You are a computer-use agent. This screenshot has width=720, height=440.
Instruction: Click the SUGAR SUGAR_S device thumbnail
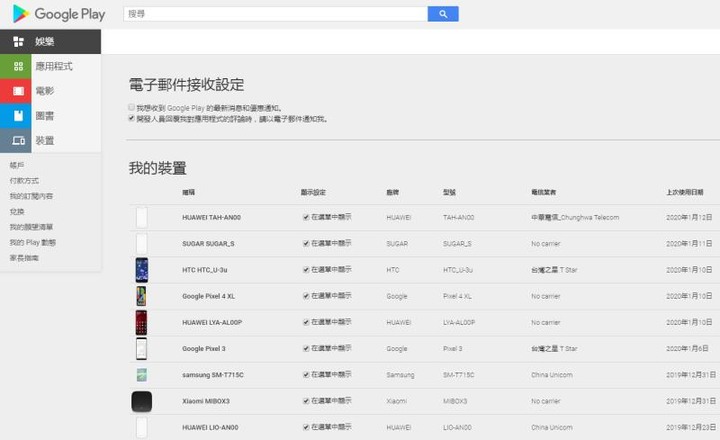coord(142,243)
